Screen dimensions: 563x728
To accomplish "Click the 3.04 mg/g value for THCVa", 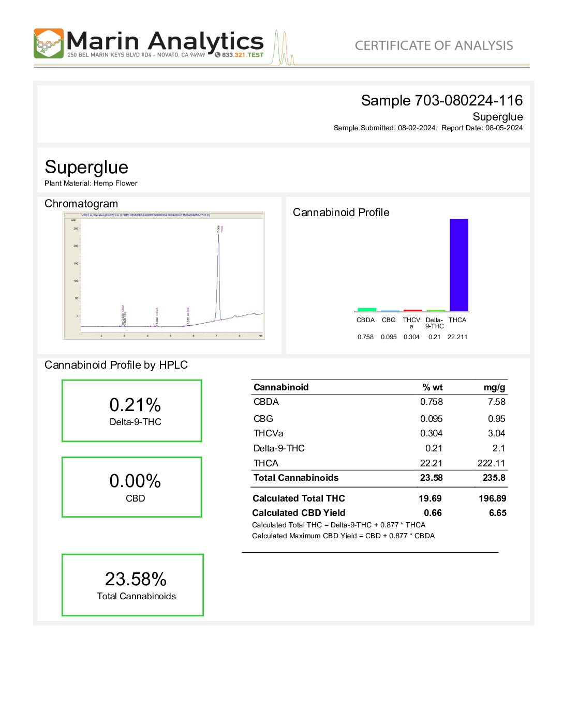I will point(497,433).
